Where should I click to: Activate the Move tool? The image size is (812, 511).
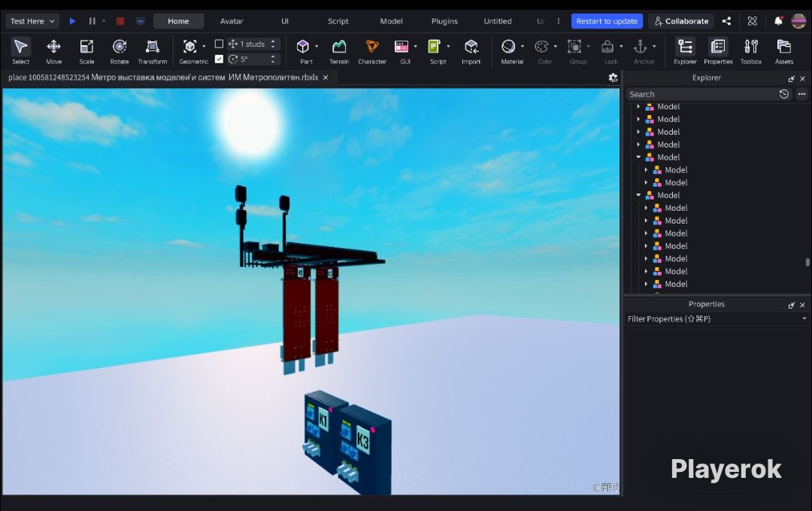pos(54,50)
